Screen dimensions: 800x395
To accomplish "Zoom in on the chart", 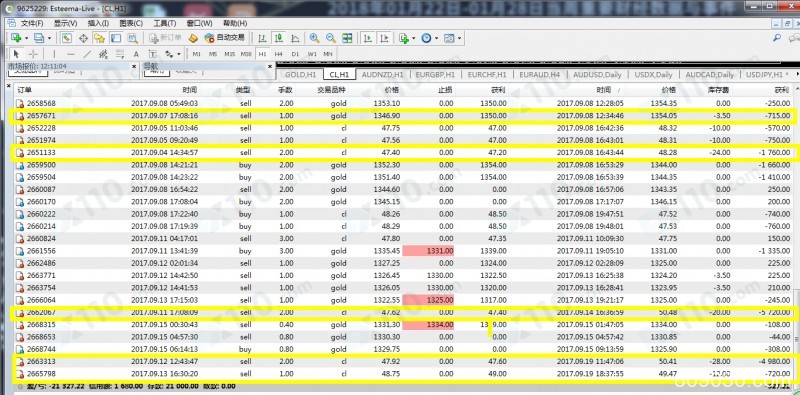I will 314,38.
